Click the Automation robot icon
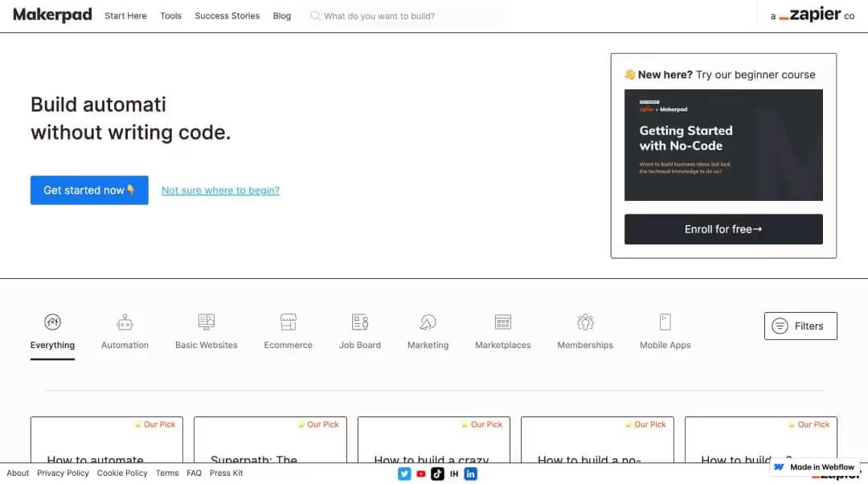868x484 pixels. point(125,322)
